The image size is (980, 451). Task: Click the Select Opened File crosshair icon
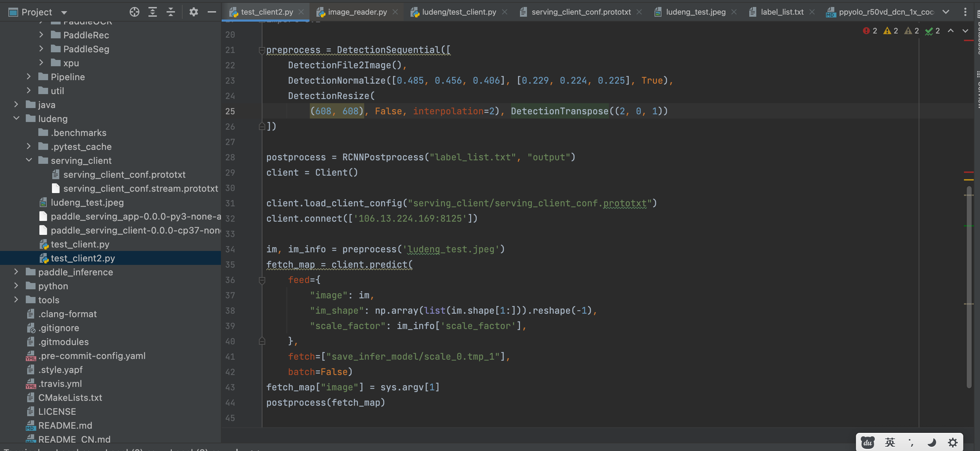coord(134,12)
